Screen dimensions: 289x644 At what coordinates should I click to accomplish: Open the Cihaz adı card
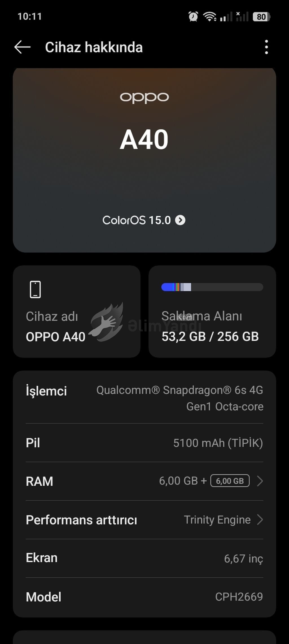(76, 311)
